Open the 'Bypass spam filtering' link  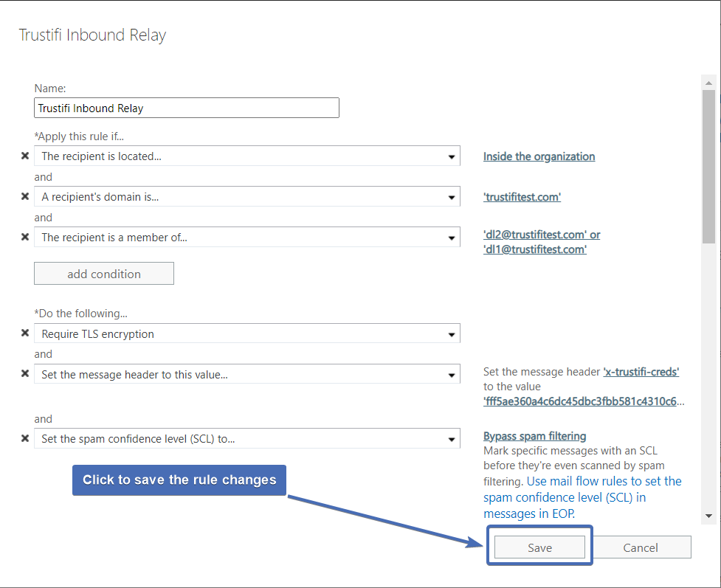click(535, 436)
